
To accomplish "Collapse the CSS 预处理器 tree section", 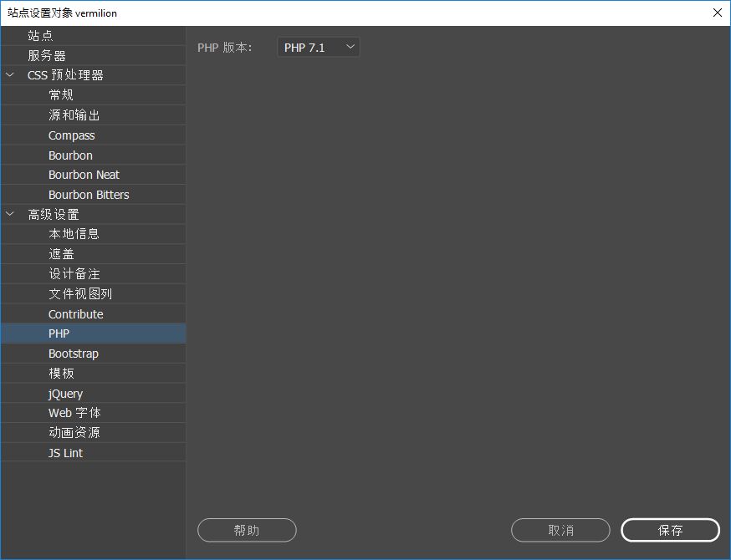I will click(x=10, y=74).
